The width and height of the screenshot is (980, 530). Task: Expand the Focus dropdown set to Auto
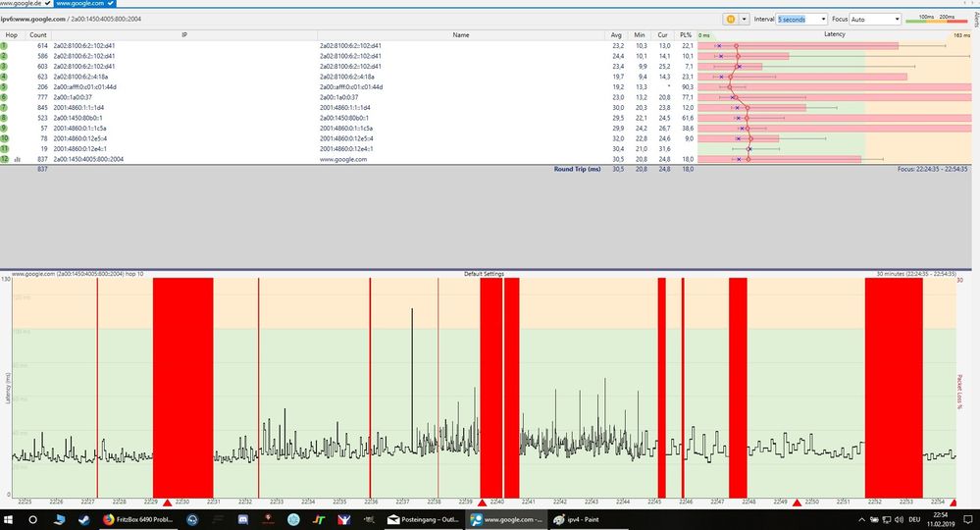pos(875,19)
